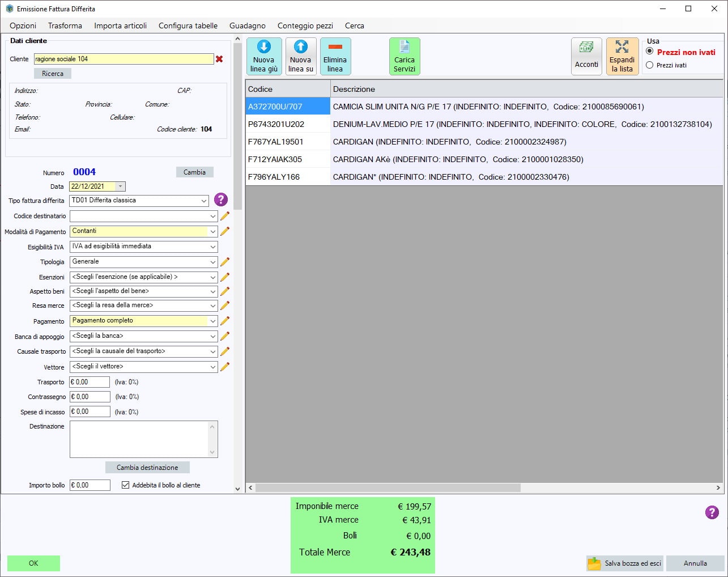The image size is (728, 577).
Task: Select row F796YALY166 in the list
Action: point(484,177)
